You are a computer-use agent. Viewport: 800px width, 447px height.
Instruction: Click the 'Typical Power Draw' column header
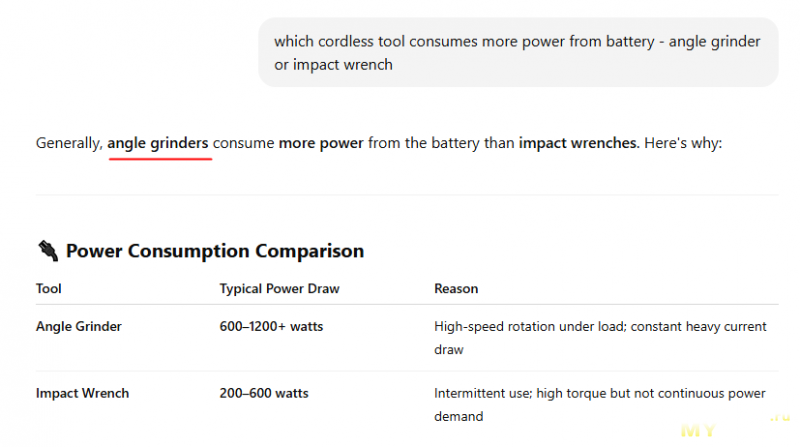tap(280, 289)
